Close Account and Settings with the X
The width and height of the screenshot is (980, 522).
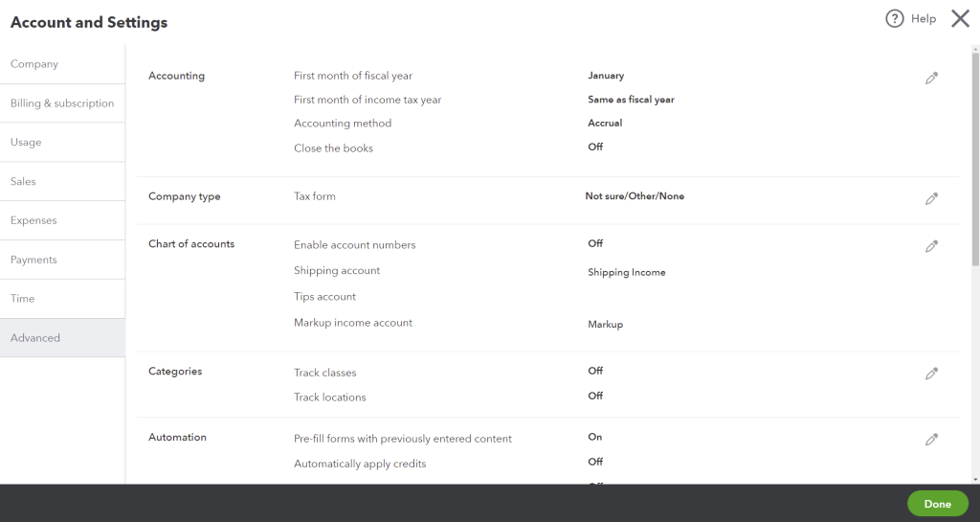pos(960,19)
